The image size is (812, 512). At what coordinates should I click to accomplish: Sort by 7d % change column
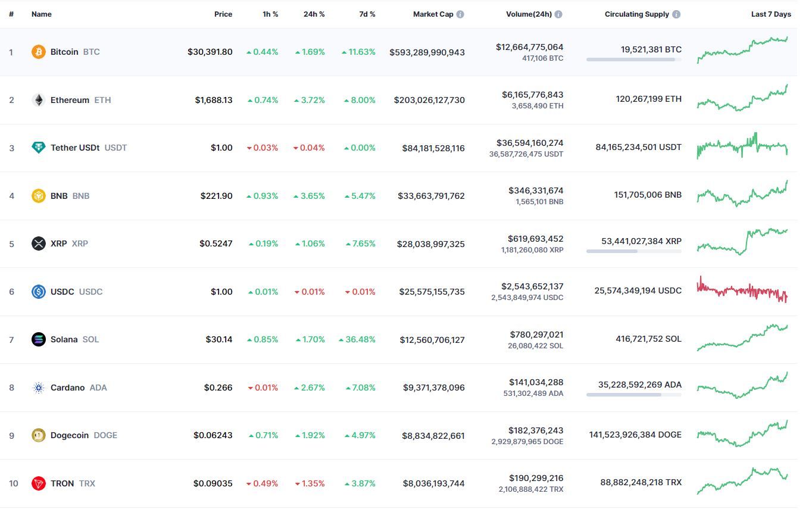click(367, 14)
